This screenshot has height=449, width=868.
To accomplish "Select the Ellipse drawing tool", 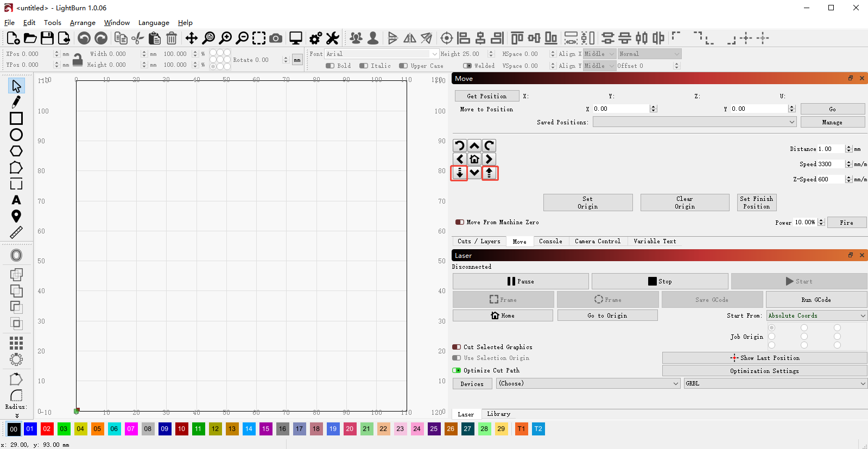I will pyautogui.click(x=16, y=135).
